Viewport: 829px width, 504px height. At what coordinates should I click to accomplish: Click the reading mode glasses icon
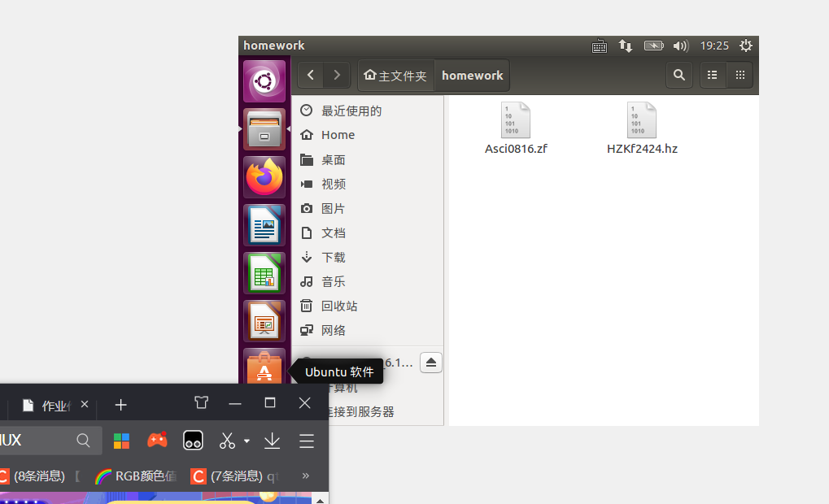193,440
